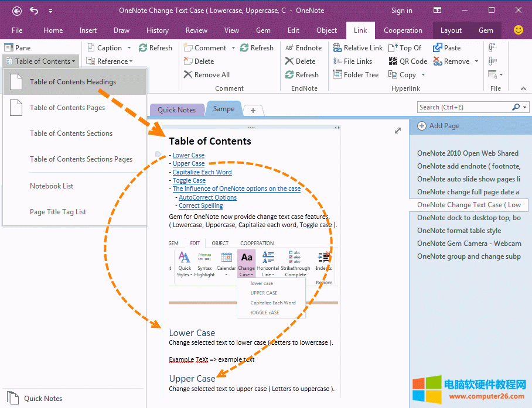Collapse the ribbon with the chevron
Screen dimensions: 532x408
click(x=523, y=88)
